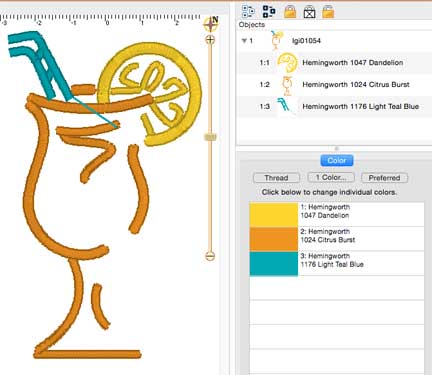Select '1: Hemingworth 1047 Dandelion' color label

point(325,211)
